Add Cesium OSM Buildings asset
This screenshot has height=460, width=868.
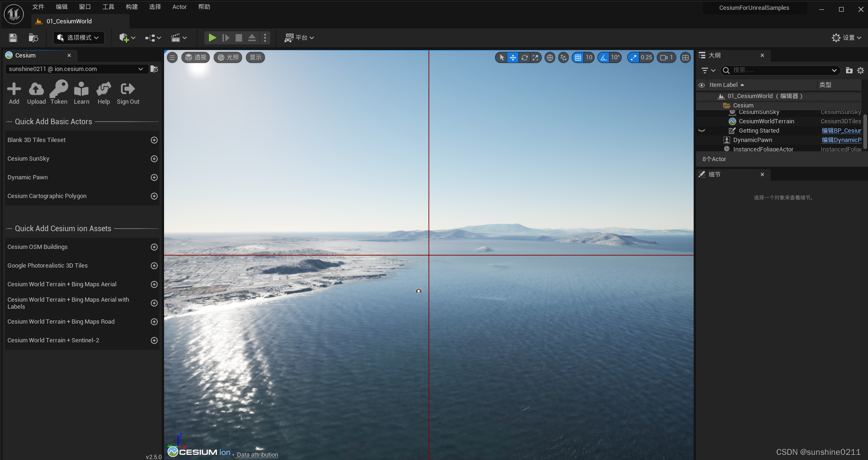[154, 247]
